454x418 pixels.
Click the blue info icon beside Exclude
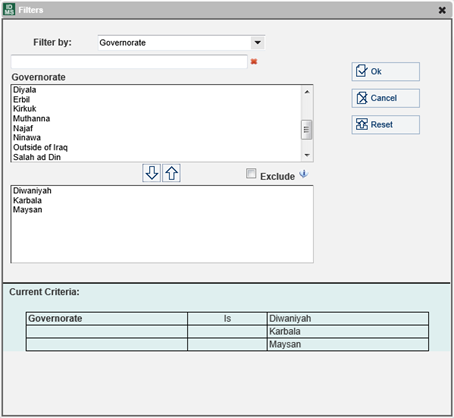click(304, 174)
